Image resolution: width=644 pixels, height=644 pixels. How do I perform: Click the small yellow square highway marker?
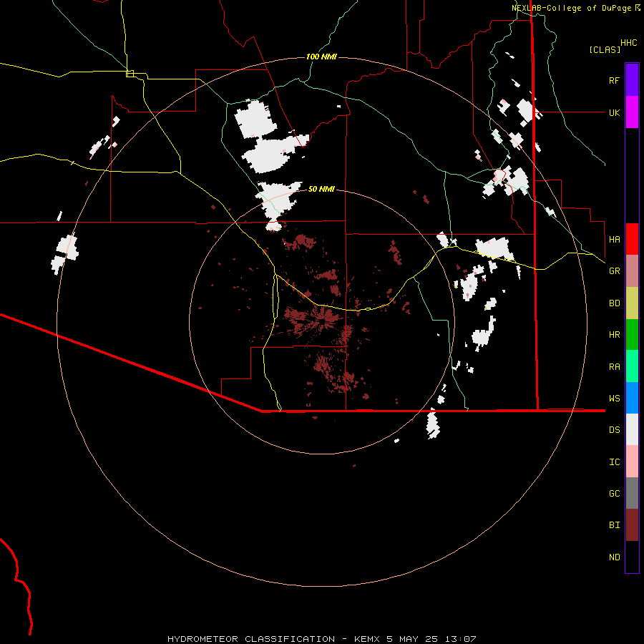(x=130, y=74)
